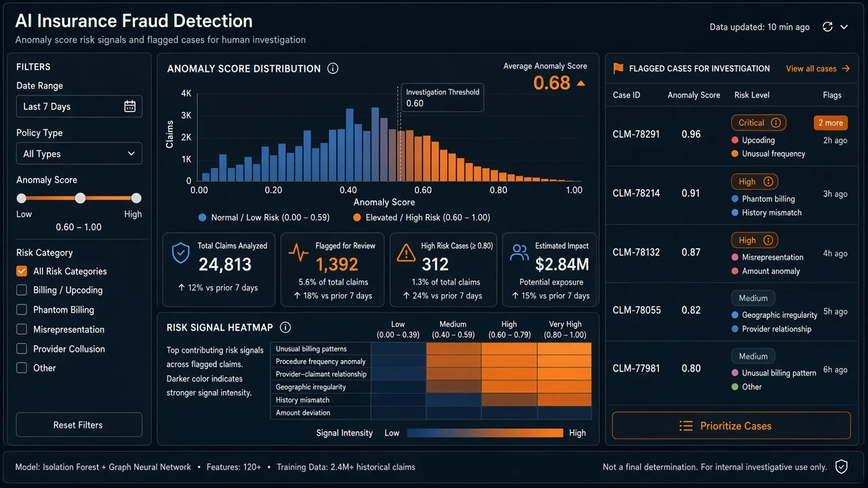
Task: Click the Reset Filters button
Action: tap(79, 425)
